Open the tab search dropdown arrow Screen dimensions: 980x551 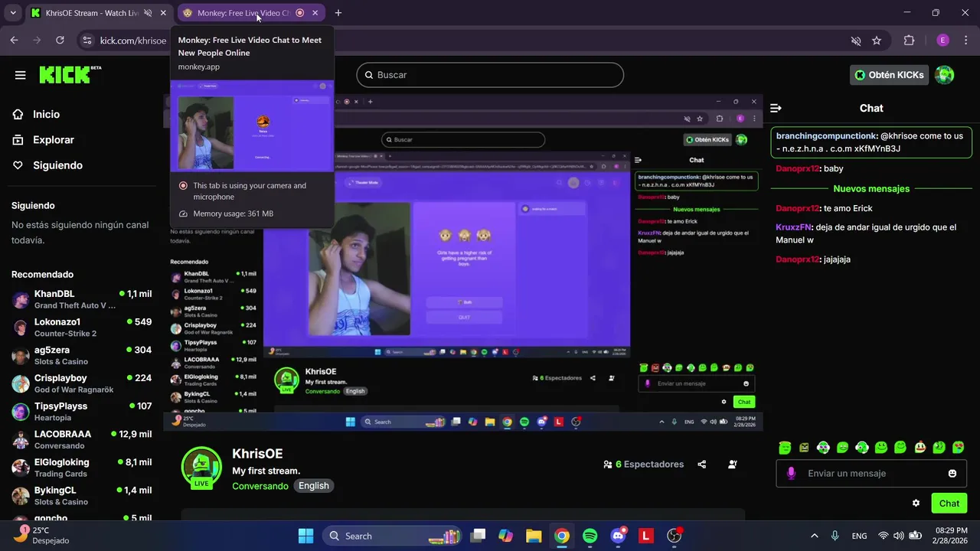coord(13,13)
